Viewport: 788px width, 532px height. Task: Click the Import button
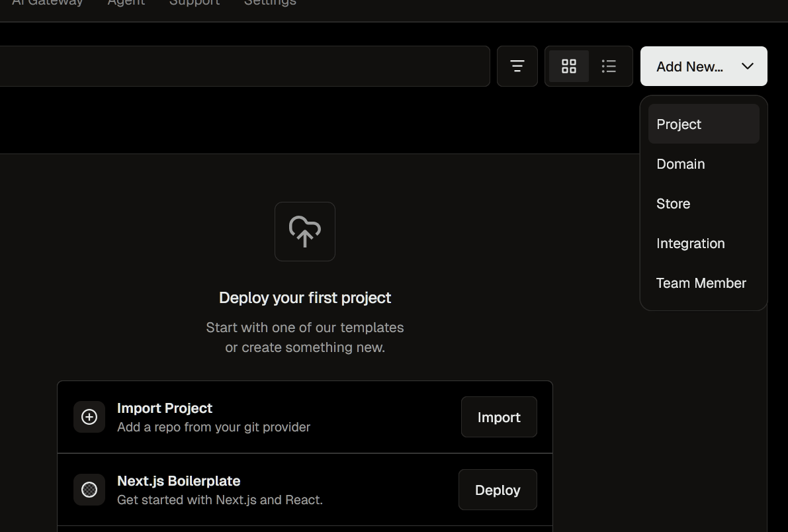click(x=499, y=417)
